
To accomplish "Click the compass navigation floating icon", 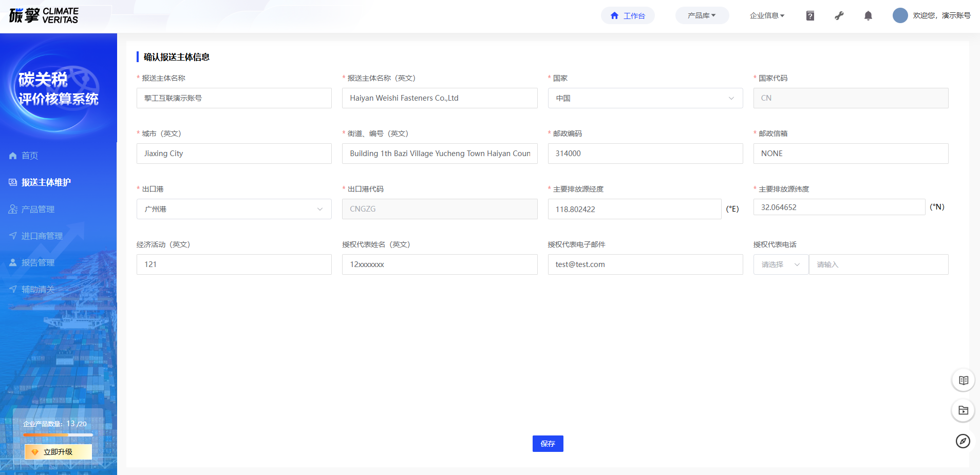I will point(963,441).
